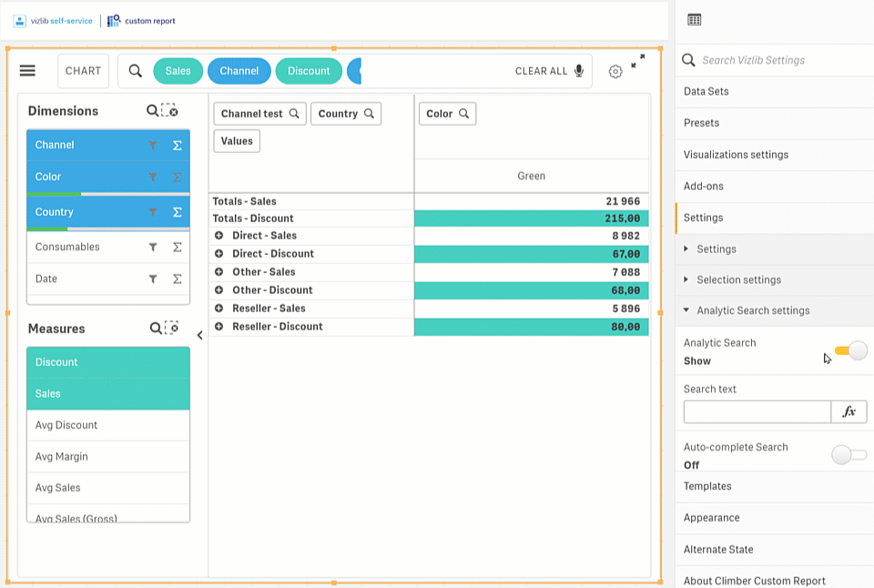
Task: Clear measure selections icon
Action: tap(172, 328)
